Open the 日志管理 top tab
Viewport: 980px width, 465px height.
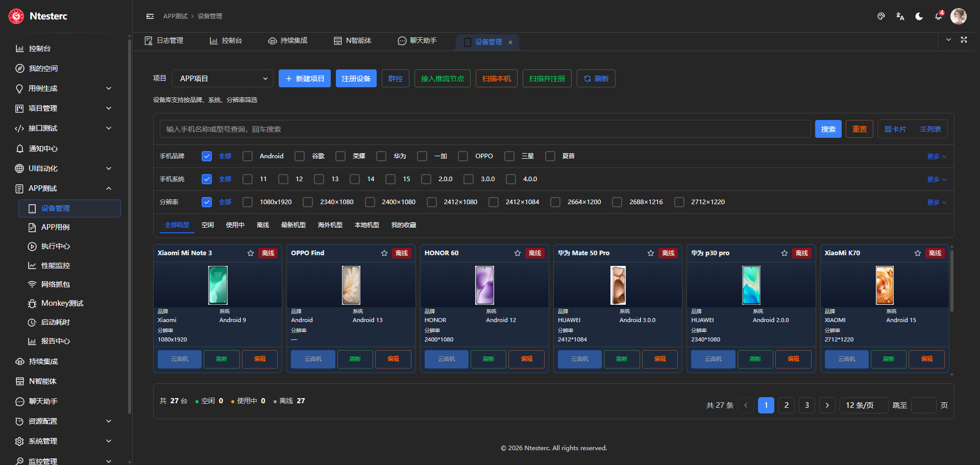[x=164, y=41]
